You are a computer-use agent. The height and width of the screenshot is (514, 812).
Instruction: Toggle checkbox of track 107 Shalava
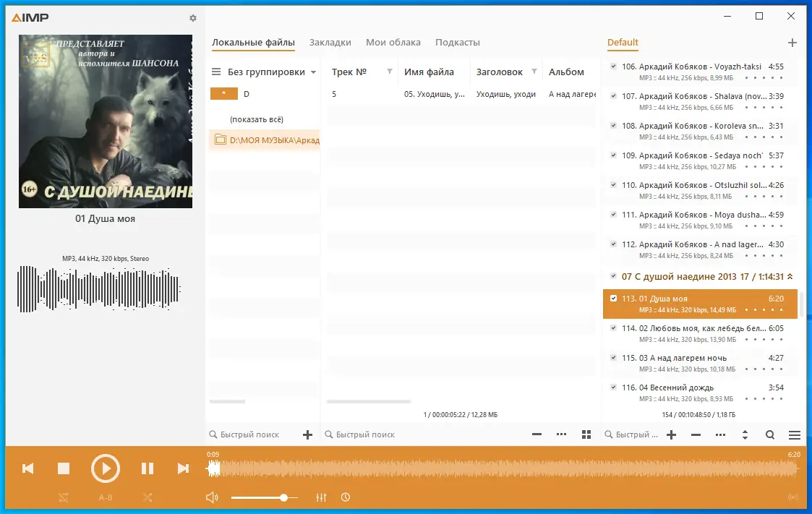coord(614,95)
